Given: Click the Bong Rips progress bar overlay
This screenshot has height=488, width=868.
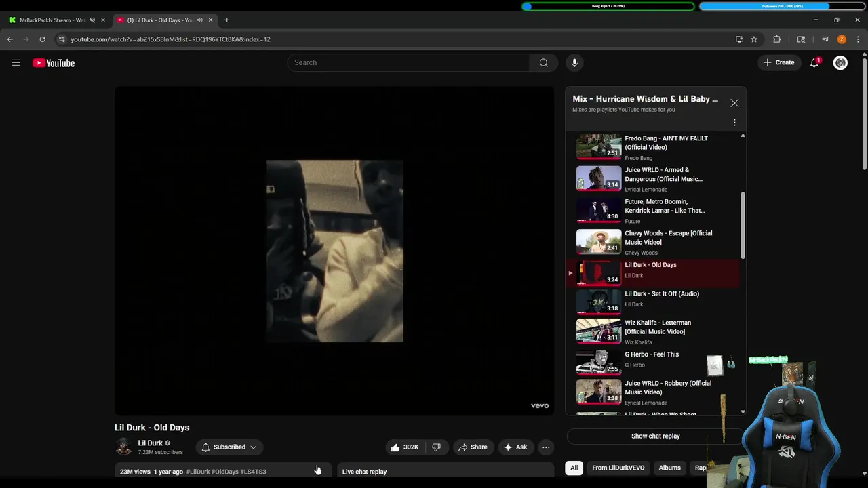Looking at the screenshot, I should pos(608,6).
